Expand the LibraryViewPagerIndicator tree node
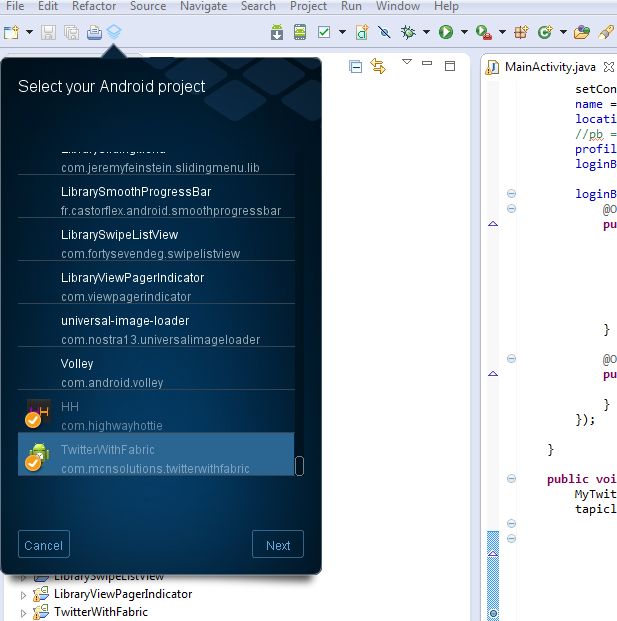The width and height of the screenshot is (617, 621). point(25,594)
